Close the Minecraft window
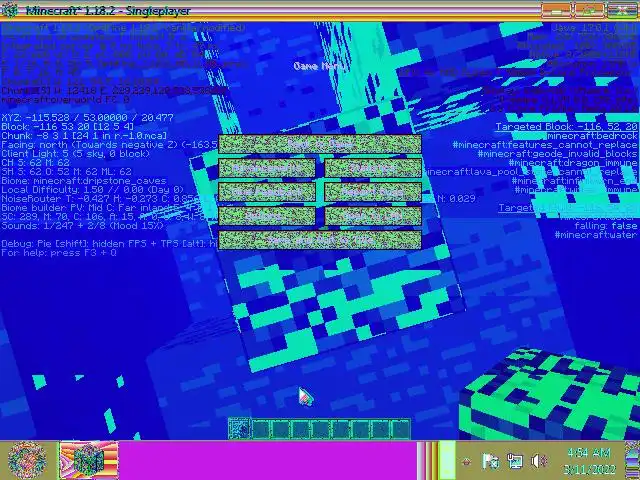 [622, 10]
